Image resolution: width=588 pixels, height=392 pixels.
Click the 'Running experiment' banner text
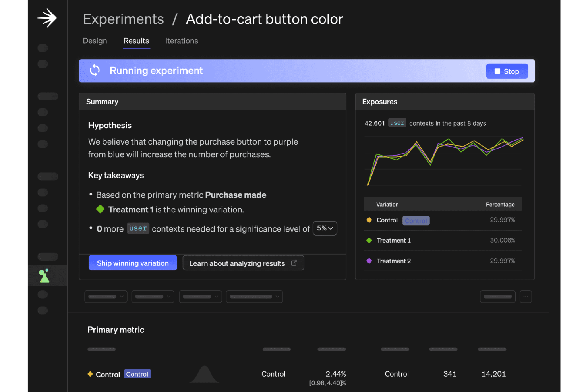156,71
